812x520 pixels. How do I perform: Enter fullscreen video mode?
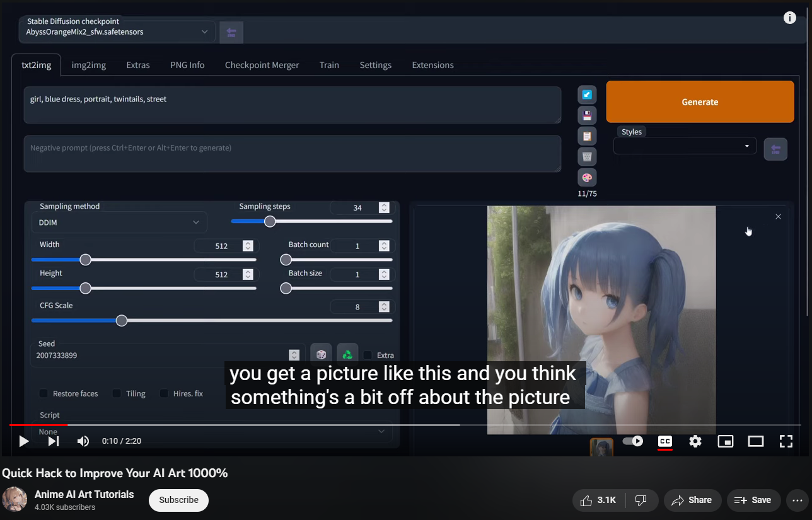pos(786,441)
